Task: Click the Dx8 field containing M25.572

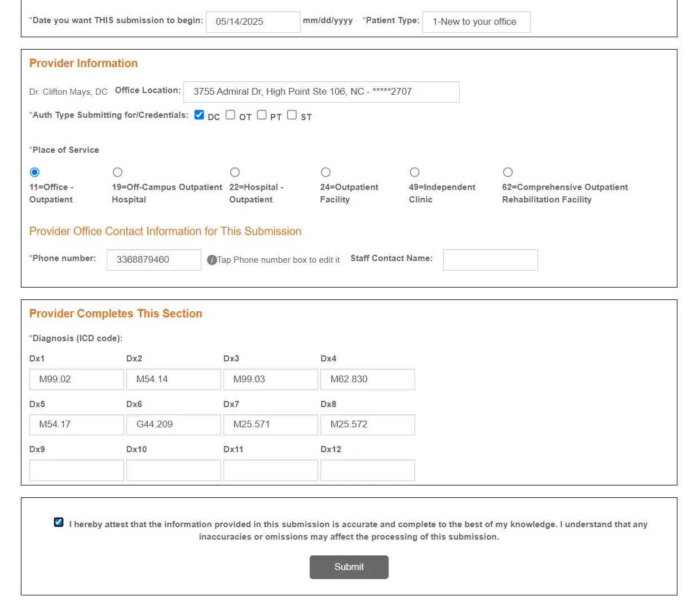Action: [x=368, y=425]
